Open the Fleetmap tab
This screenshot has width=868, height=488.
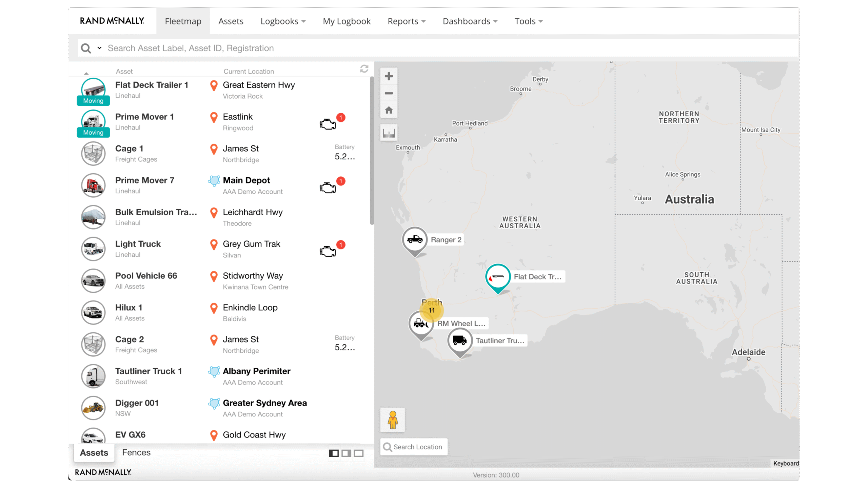(183, 21)
